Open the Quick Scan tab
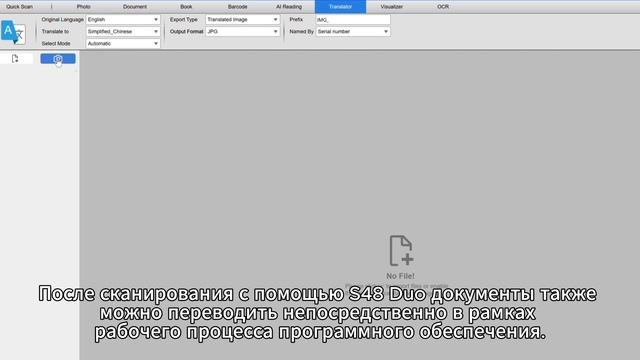The image size is (640, 360). [x=19, y=7]
